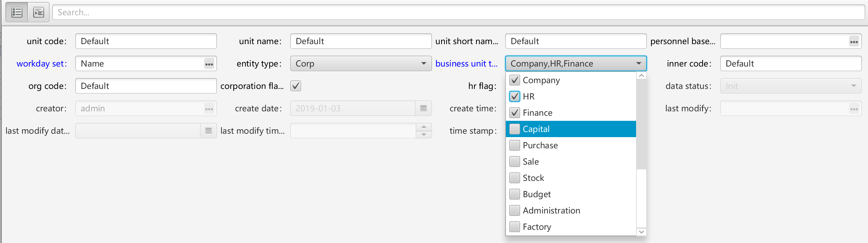Click the inner code field
Image resolution: width=868 pixels, height=243 pixels.
791,63
